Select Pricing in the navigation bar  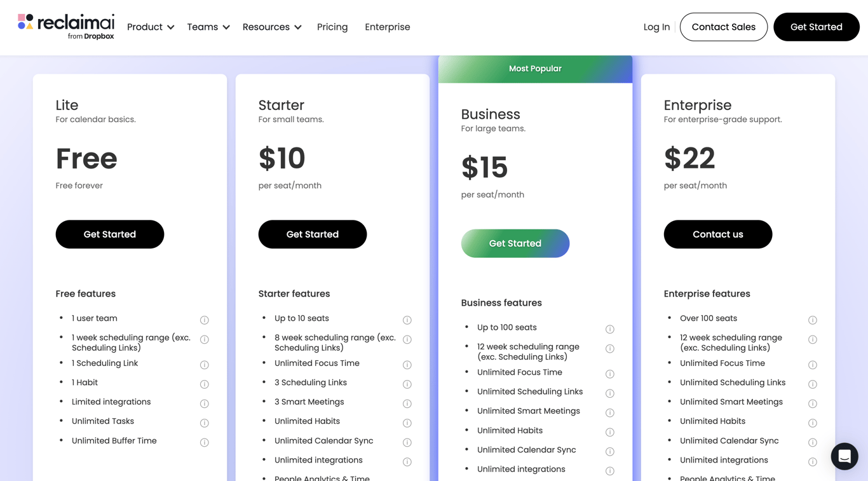[x=332, y=27]
